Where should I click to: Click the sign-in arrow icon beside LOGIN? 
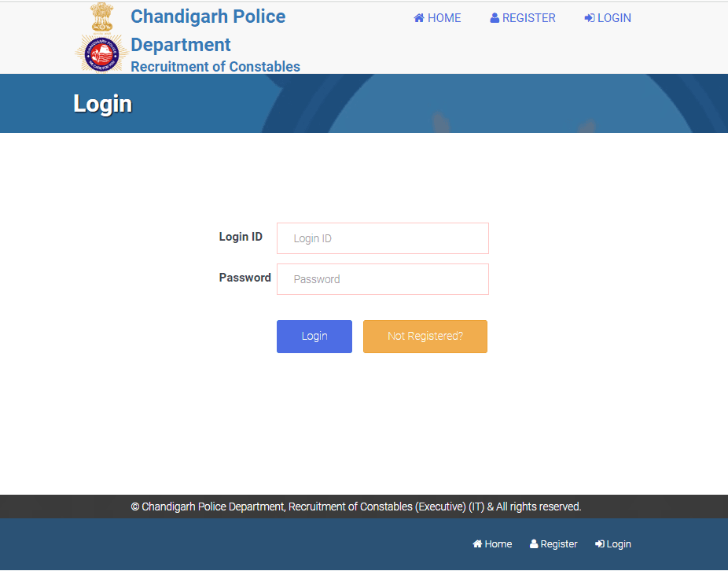point(589,18)
